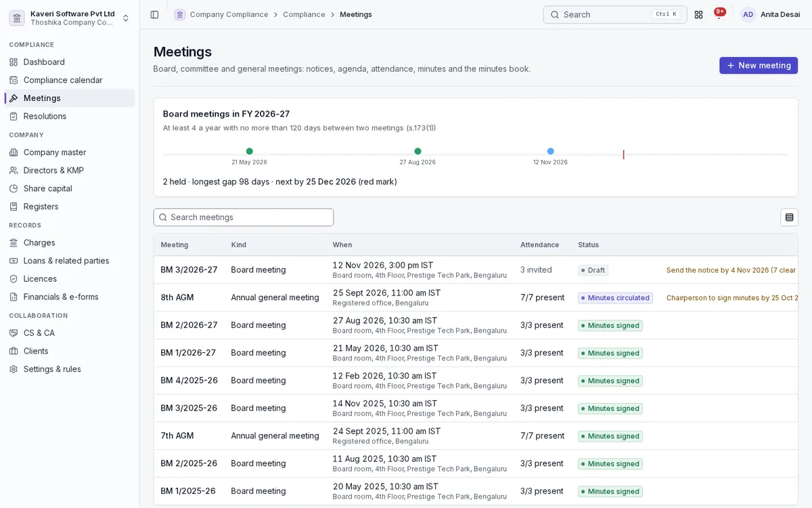Select the 12 Nov 2026 timeline dot
This screenshot has height=508, width=812.
[x=550, y=151]
